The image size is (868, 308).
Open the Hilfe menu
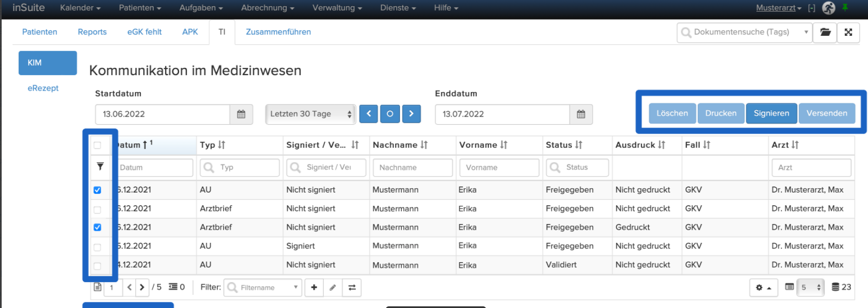(446, 8)
